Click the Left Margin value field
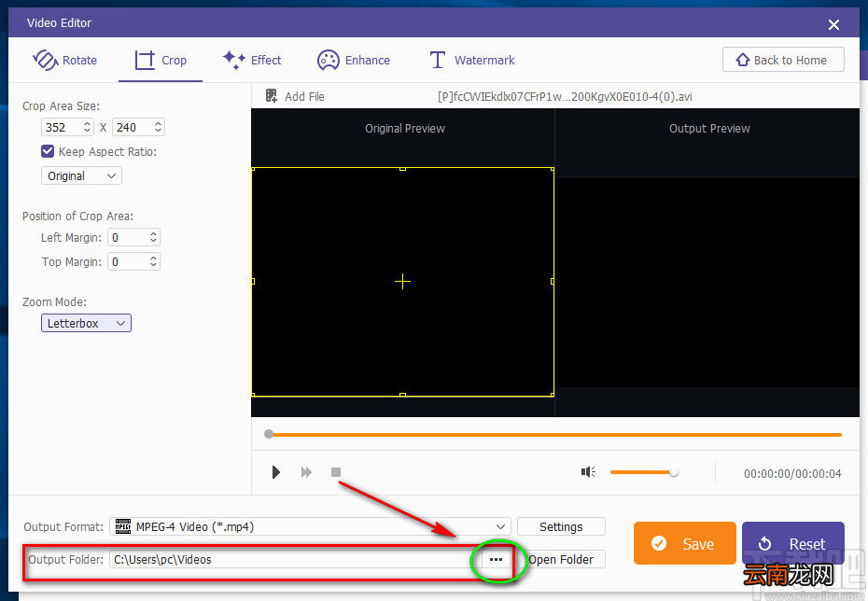 click(x=133, y=237)
